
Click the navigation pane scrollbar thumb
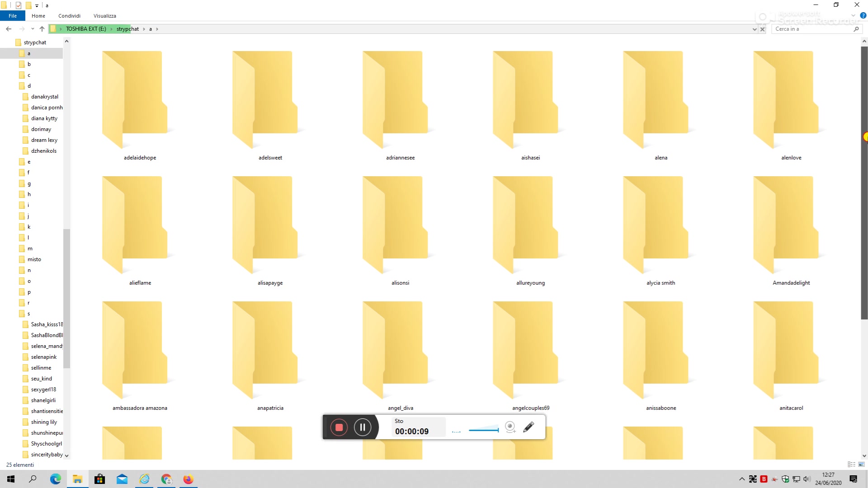pyautogui.click(x=66, y=298)
